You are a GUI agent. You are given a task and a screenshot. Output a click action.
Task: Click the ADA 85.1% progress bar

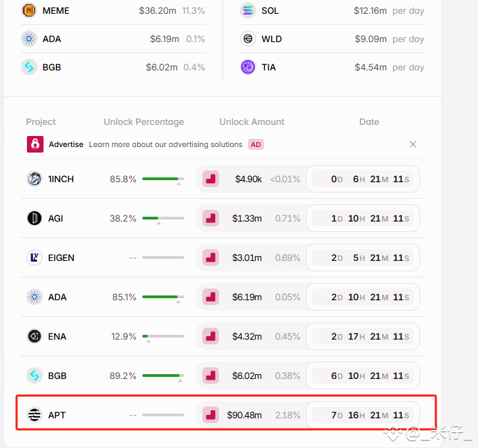point(163,297)
